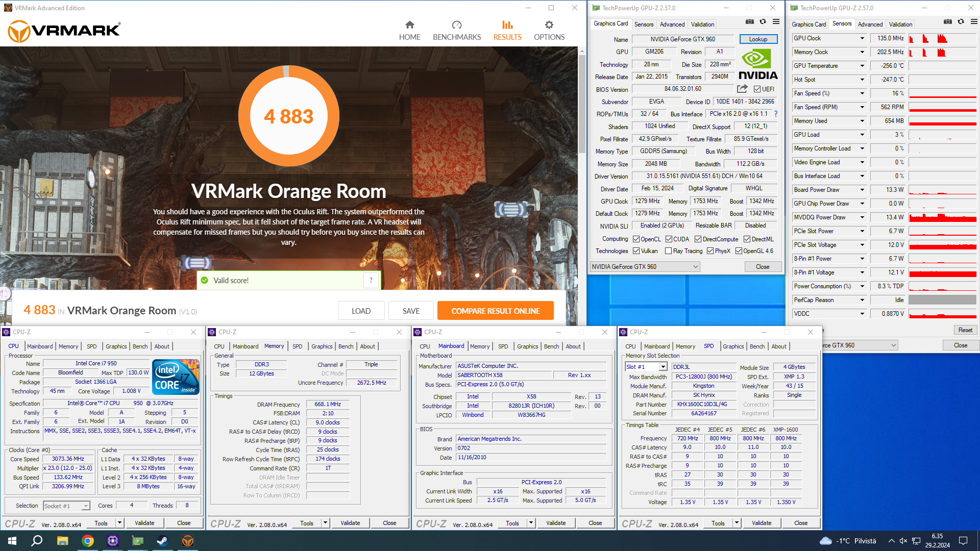
Task: Refresh GPU-Z Graphics Card window
Action: [x=763, y=22]
